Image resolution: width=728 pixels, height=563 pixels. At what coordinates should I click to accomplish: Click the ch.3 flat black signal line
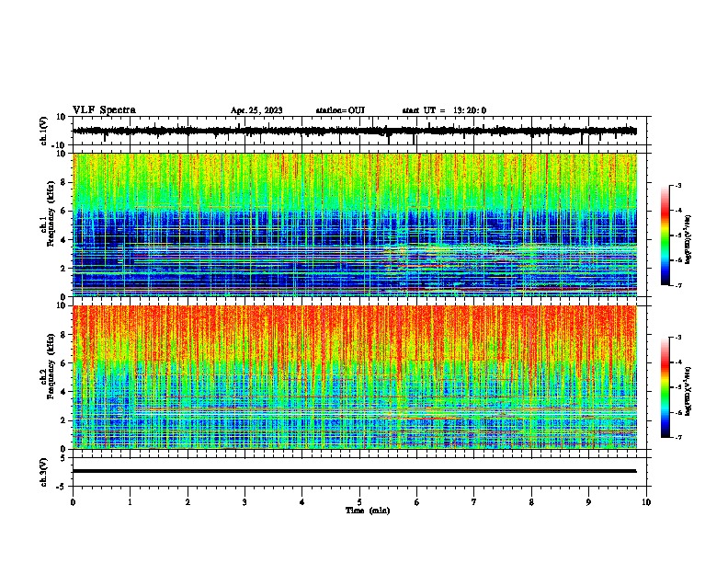click(x=354, y=471)
